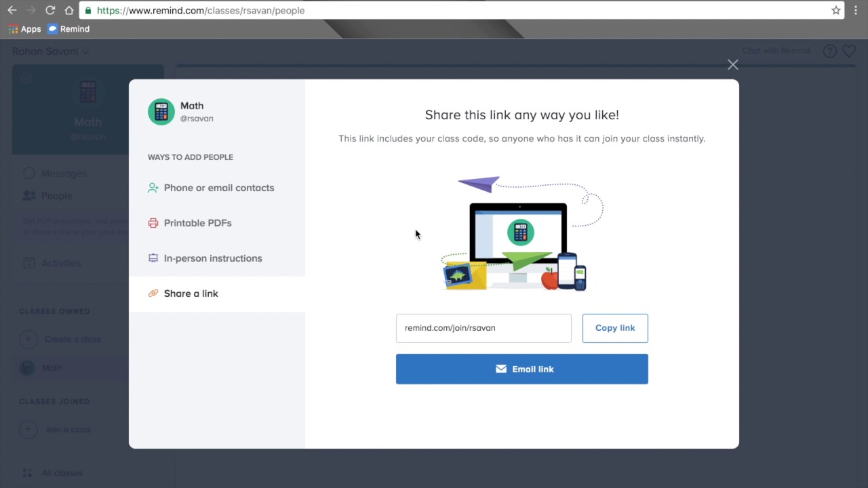Click the add-contact person icon
The height and width of the screenshot is (488, 868).
coord(153,188)
